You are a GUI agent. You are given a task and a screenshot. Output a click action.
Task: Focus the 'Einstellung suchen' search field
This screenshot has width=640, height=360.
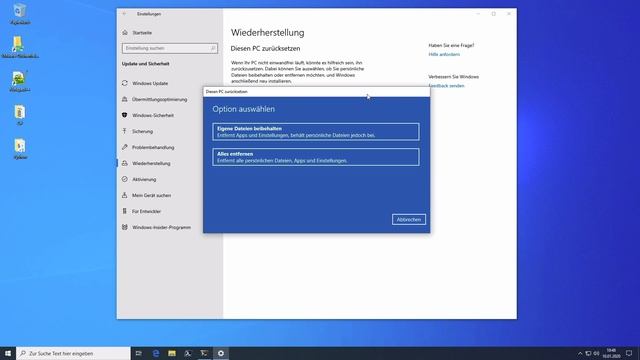[169, 48]
